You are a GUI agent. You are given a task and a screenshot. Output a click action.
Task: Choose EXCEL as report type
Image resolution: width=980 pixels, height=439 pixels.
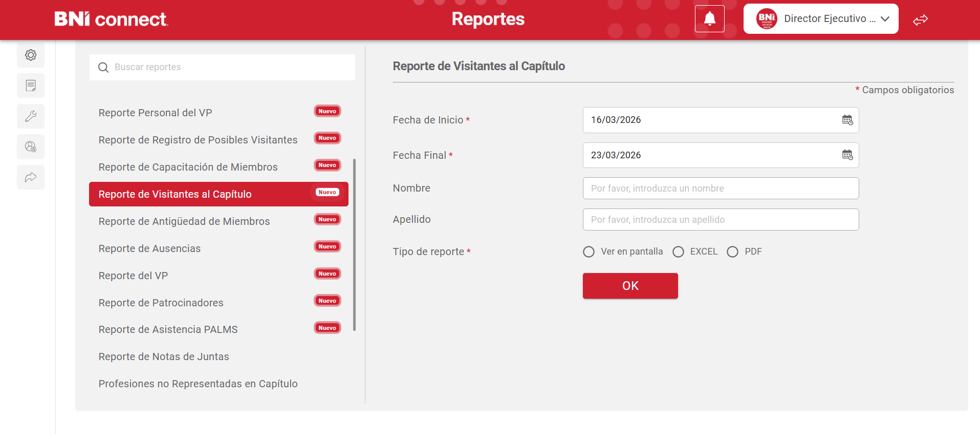tap(678, 252)
